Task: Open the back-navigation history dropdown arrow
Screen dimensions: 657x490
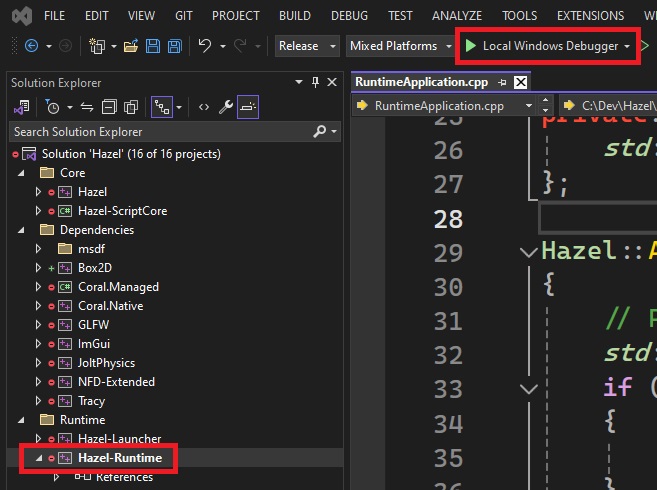Action: coord(49,46)
